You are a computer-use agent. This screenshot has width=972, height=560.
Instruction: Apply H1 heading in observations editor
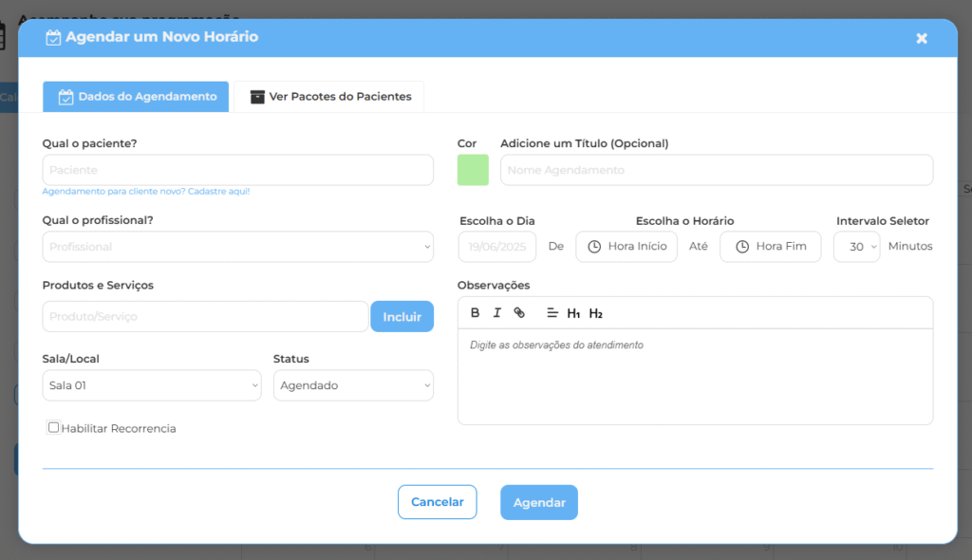573,313
